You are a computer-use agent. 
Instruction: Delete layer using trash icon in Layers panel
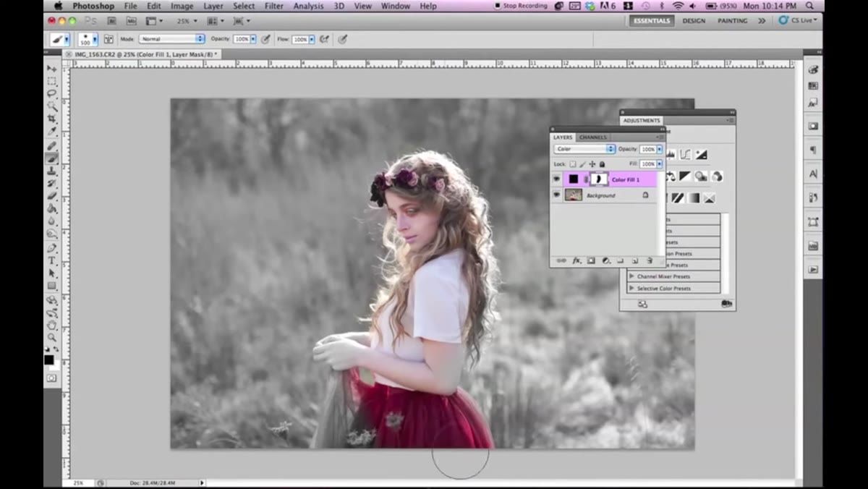point(650,260)
